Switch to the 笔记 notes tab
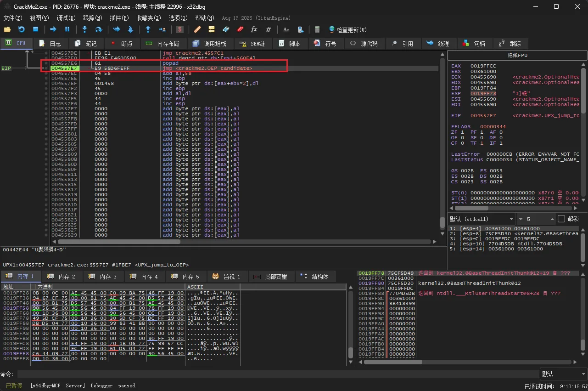This screenshot has height=391, width=588. click(86, 44)
